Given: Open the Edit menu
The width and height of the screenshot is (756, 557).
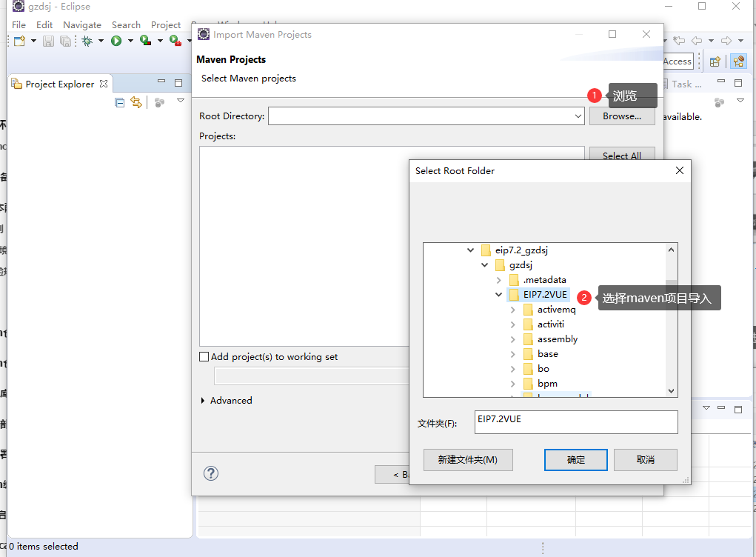Looking at the screenshot, I should [44, 25].
